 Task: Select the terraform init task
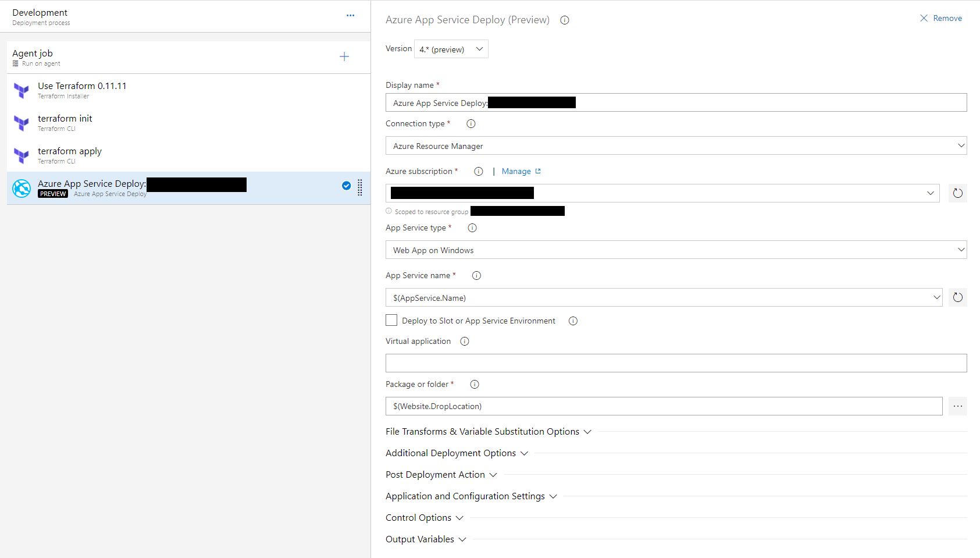pyautogui.click(x=188, y=123)
